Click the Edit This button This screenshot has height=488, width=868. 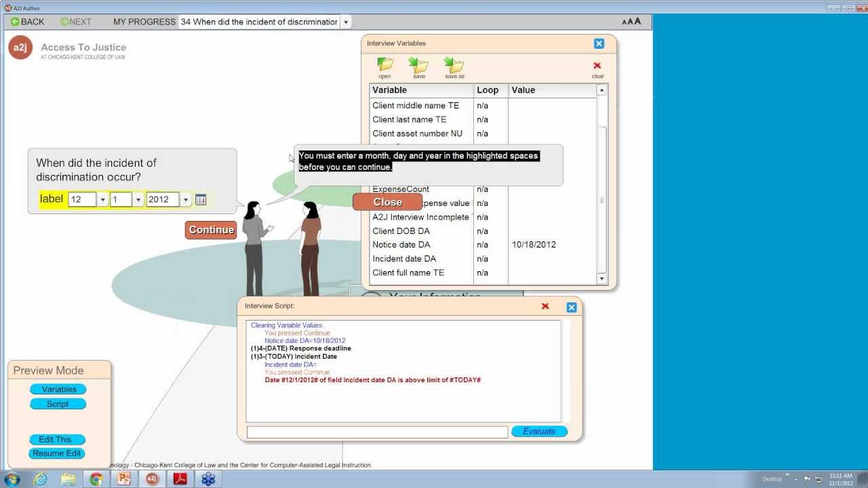(x=58, y=440)
